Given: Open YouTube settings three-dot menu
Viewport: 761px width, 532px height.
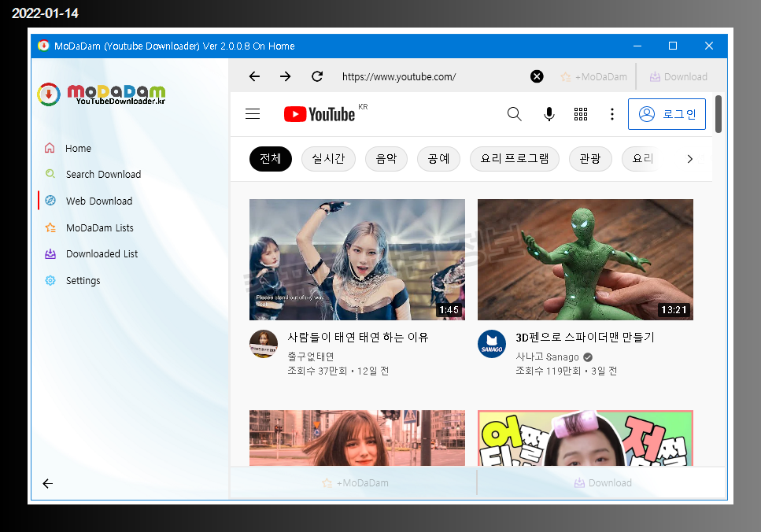Looking at the screenshot, I should (x=612, y=114).
